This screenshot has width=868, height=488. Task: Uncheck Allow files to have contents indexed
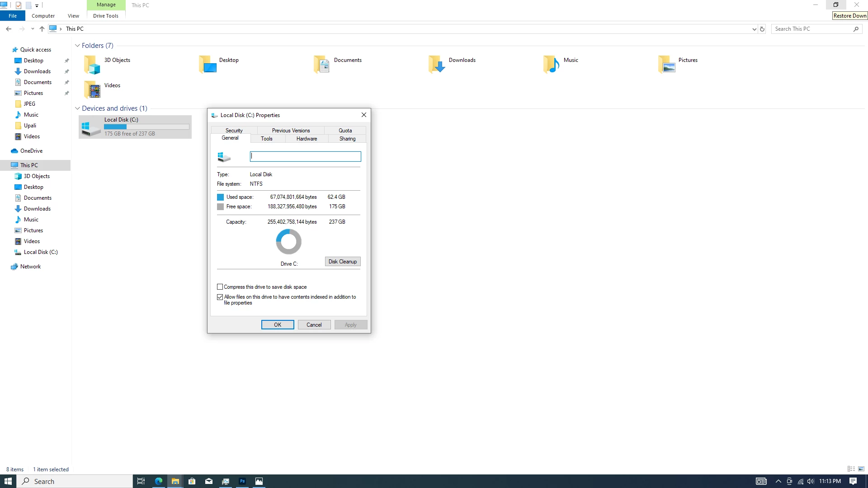220,297
